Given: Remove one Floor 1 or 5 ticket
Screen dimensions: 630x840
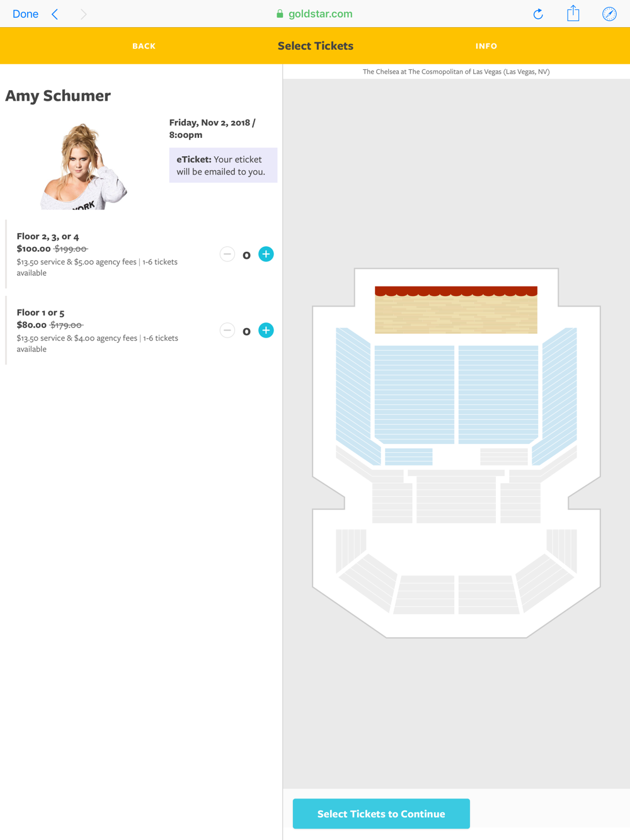Looking at the screenshot, I should point(227,331).
